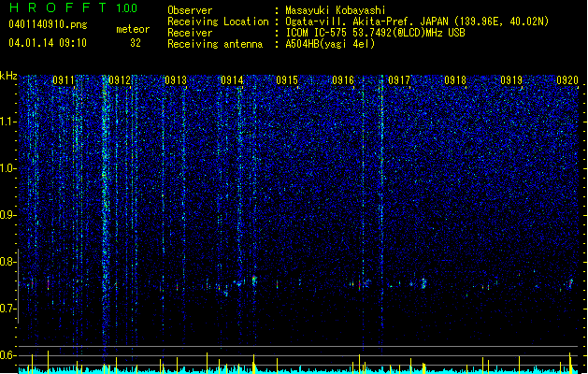Click the antenna text A504HB(yagi 4el)
This screenshot has width=588, height=374.
pos(330,44)
